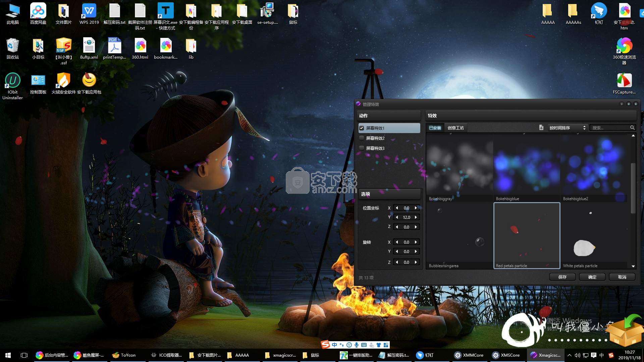
Task: Switch to Xmagicsc taskbar item
Action: click(546, 355)
